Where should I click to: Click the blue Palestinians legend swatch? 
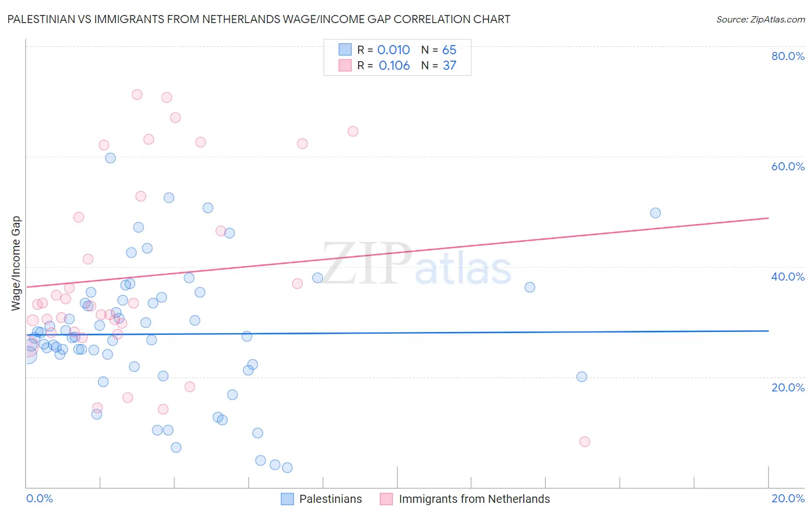(288, 499)
